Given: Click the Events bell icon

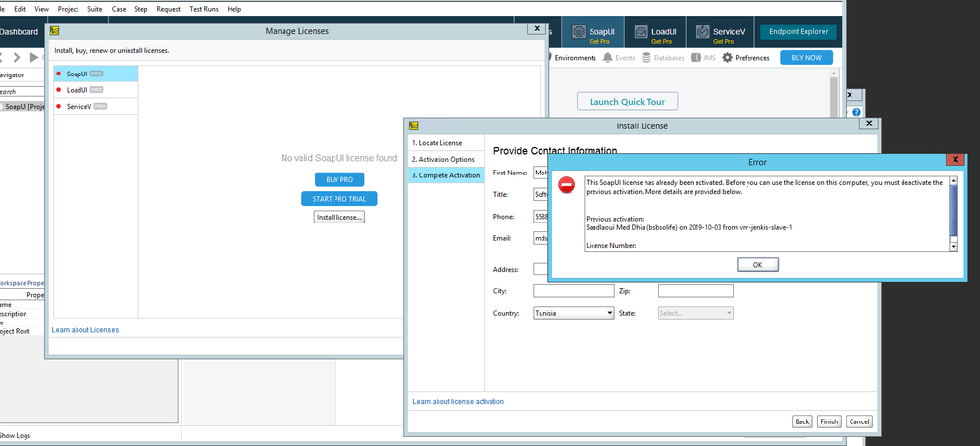Looking at the screenshot, I should click(608, 58).
